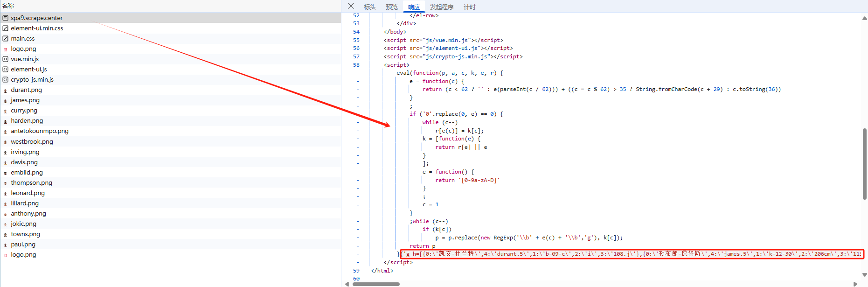Click thumbnail icon beside durant.png
Viewport: 868px width, 287px height.
(6, 90)
